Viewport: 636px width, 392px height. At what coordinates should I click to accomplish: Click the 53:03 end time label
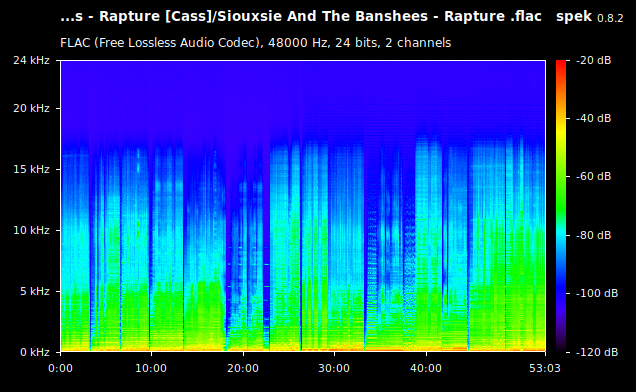(545, 368)
